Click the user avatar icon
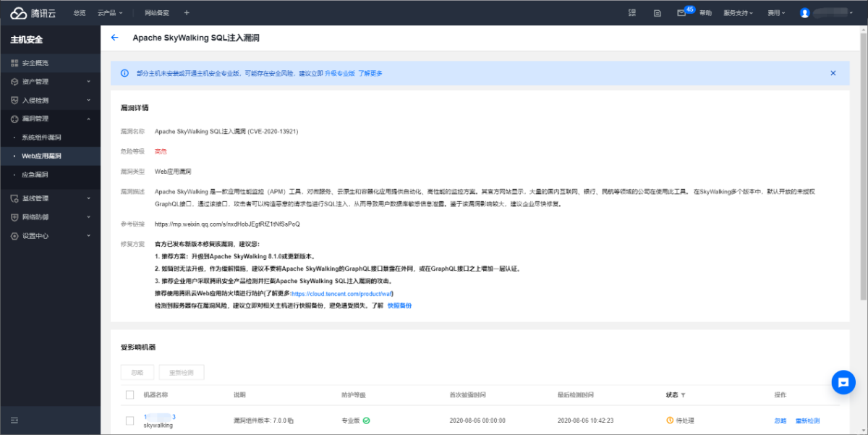The image size is (868, 435). 804,12
